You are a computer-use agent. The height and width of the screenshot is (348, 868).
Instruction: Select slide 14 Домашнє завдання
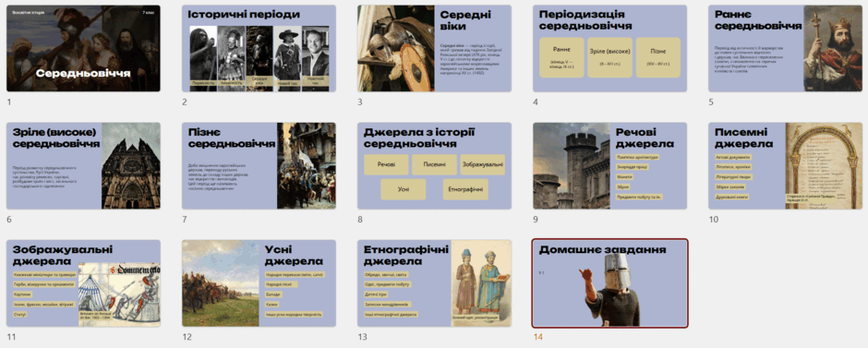[x=609, y=283]
